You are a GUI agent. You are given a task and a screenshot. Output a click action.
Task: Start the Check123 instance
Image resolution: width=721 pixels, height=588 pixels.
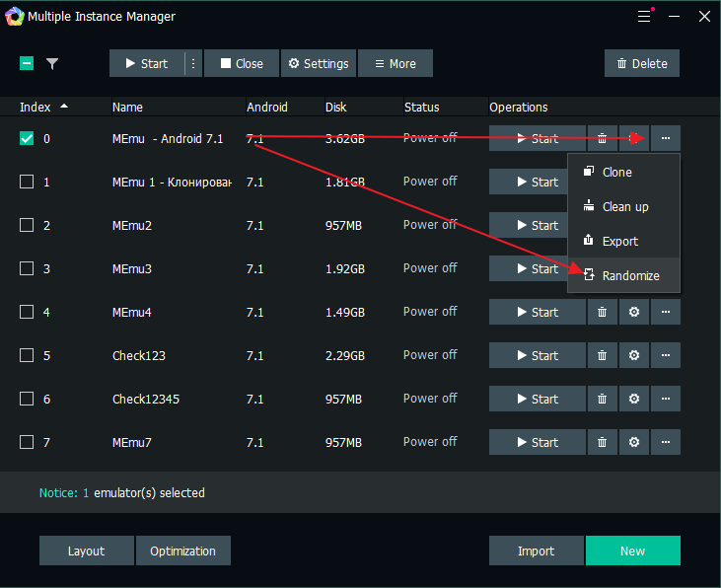(538, 355)
